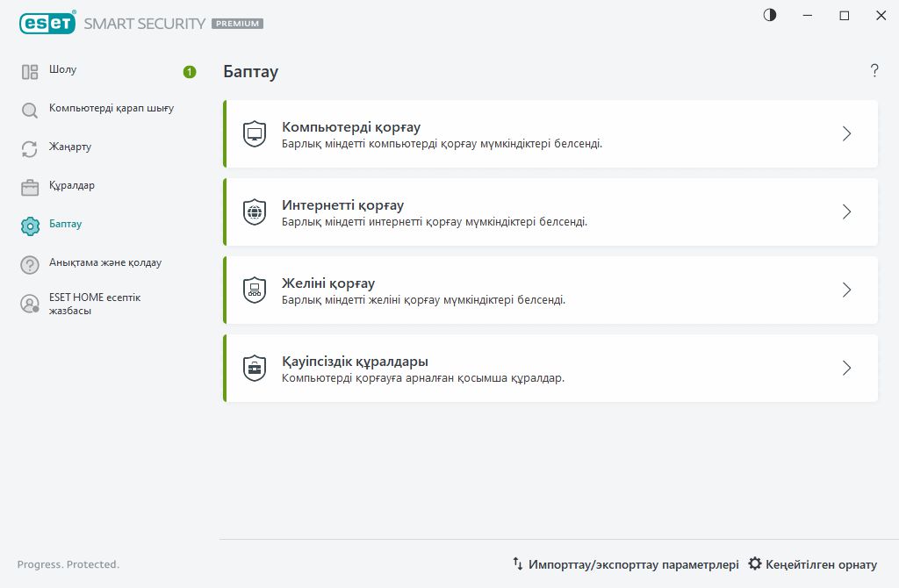The width and height of the screenshot is (899, 588).
Task: Toggle the dark/light contrast theme button
Action: pyautogui.click(x=770, y=15)
